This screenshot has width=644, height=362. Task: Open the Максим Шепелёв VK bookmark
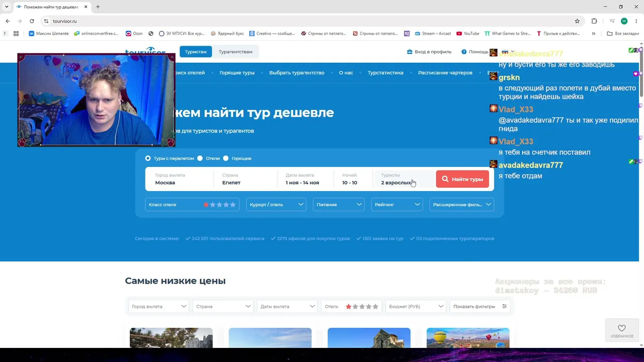tap(49, 34)
